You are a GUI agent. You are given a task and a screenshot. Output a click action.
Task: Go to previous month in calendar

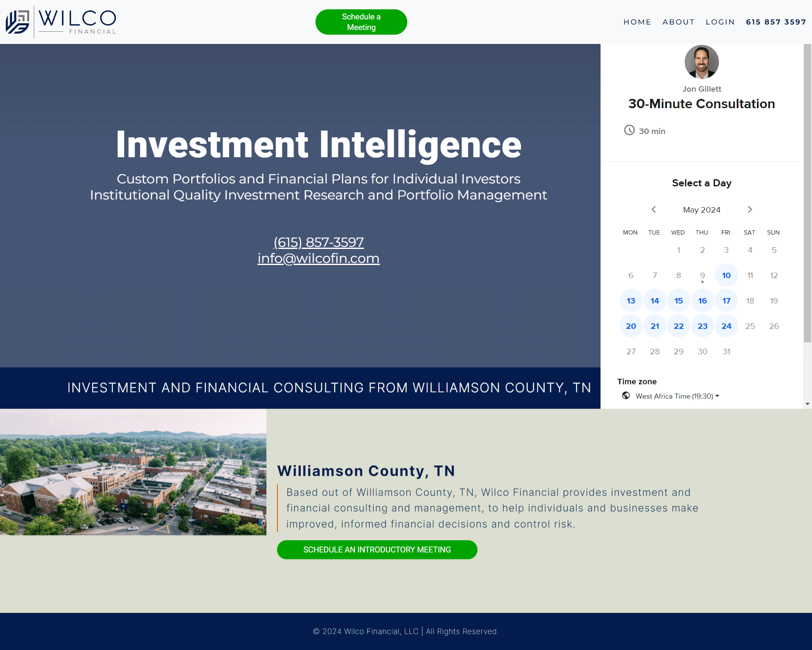(x=654, y=210)
